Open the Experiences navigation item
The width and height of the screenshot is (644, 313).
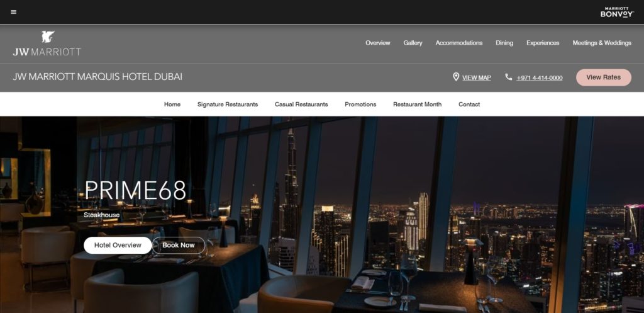pos(543,43)
